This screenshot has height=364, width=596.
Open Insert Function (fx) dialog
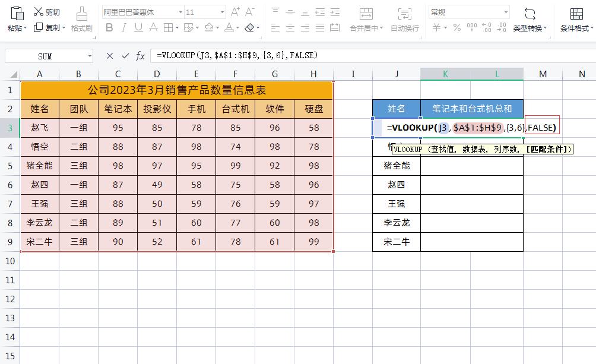140,56
